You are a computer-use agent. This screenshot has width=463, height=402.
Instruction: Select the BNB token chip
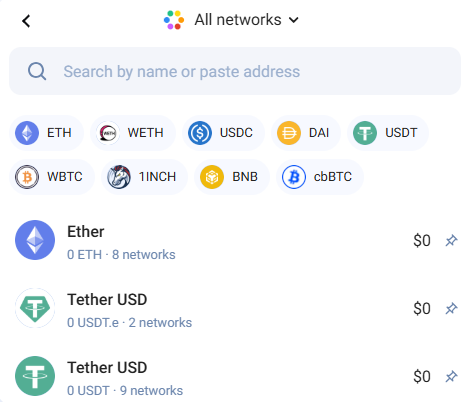click(232, 177)
